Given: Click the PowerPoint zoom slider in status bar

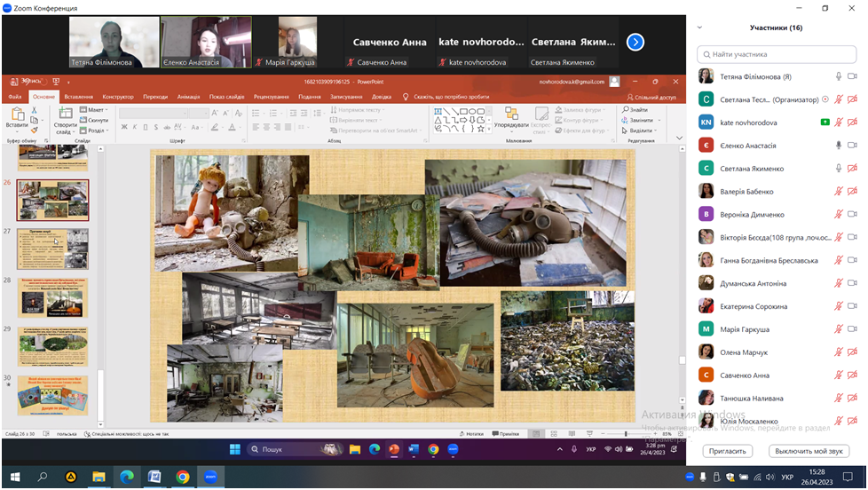Looking at the screenshot, I should (626, 434).
